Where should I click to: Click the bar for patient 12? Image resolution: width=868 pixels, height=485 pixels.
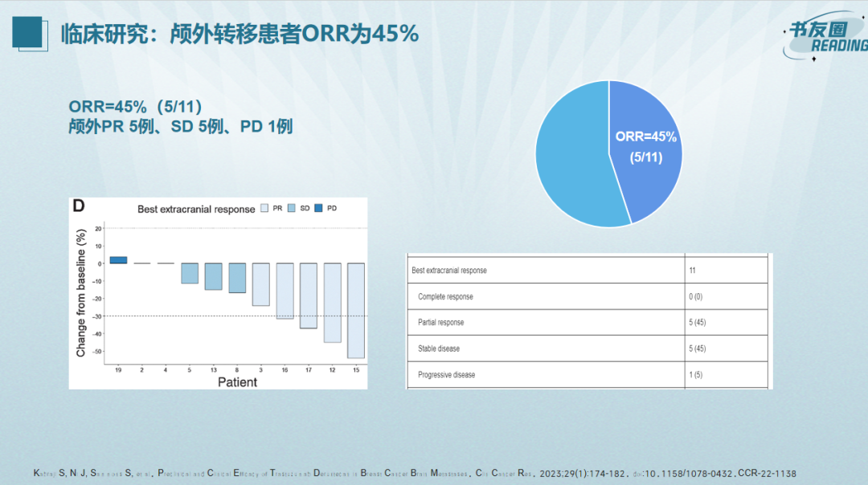pyautogui.click(x=332, y=302)
